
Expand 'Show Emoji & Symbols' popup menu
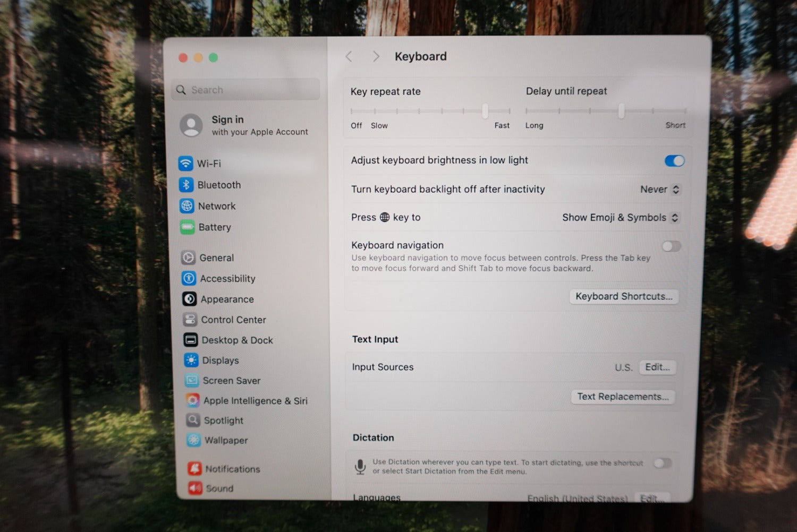point(620,218)
